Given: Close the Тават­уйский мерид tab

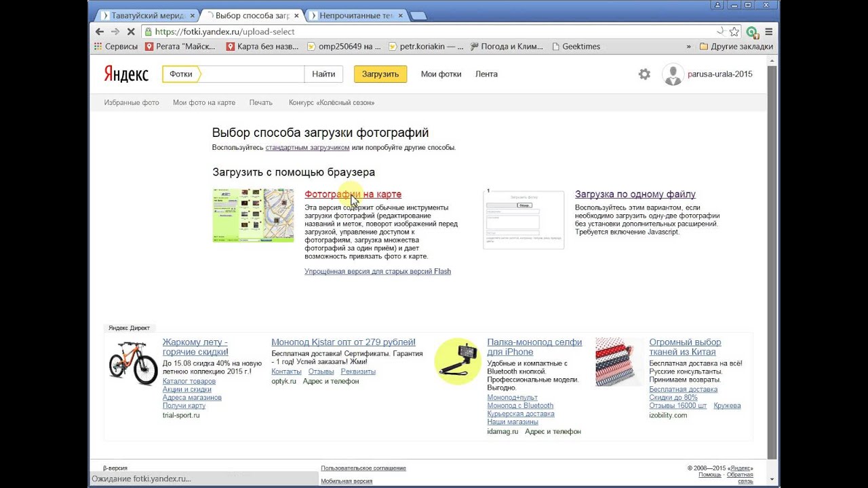Looking at the screenshot, I should [193, 16].
